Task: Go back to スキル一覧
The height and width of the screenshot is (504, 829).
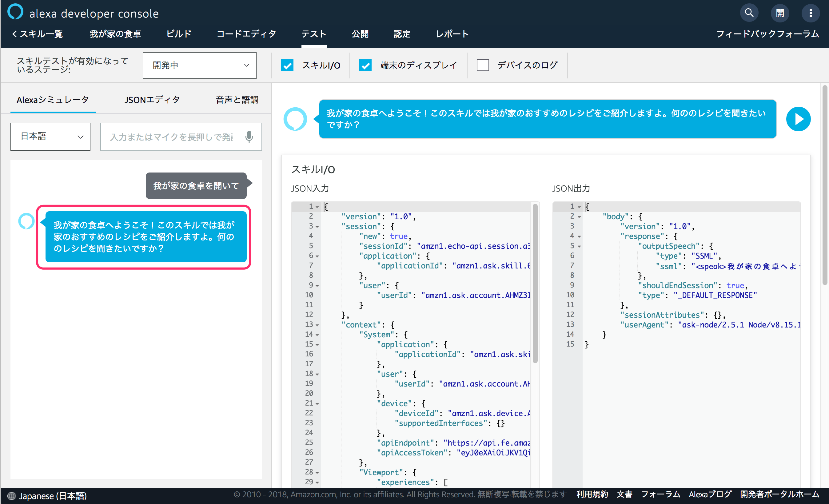Action: [37, 34]
